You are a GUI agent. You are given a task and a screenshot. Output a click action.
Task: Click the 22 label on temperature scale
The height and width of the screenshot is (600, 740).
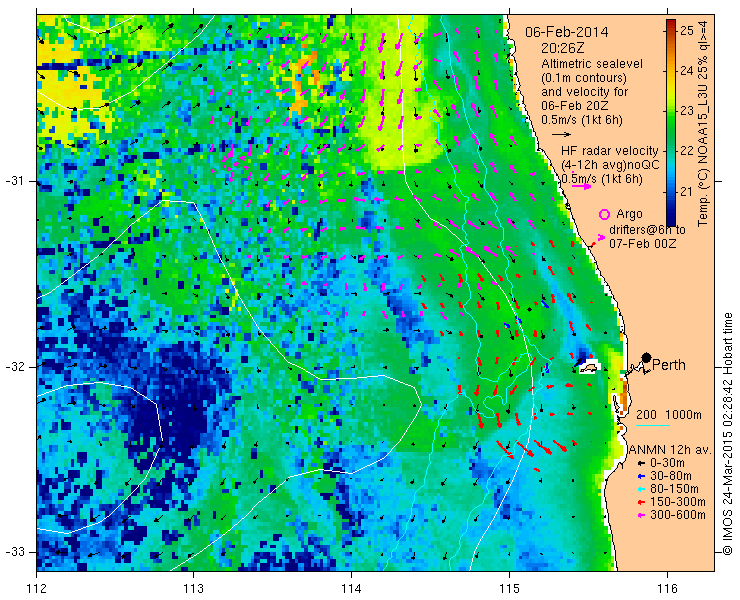(x=687, y=152)
